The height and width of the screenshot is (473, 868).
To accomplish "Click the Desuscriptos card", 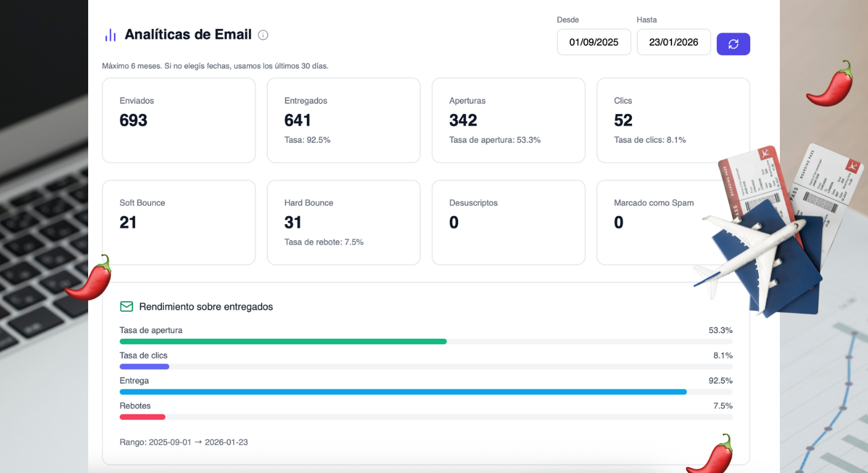I will pyautogui.click(x=508, y=222).
